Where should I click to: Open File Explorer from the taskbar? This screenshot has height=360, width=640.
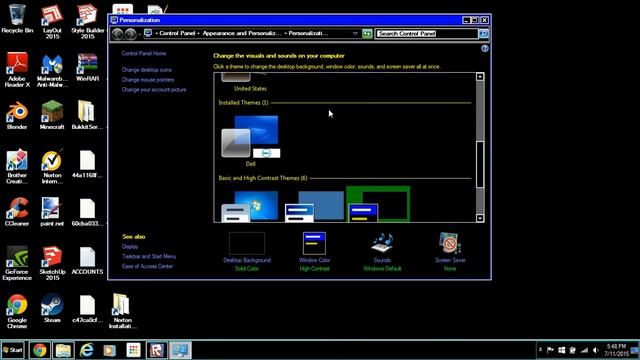click(63, 350)
